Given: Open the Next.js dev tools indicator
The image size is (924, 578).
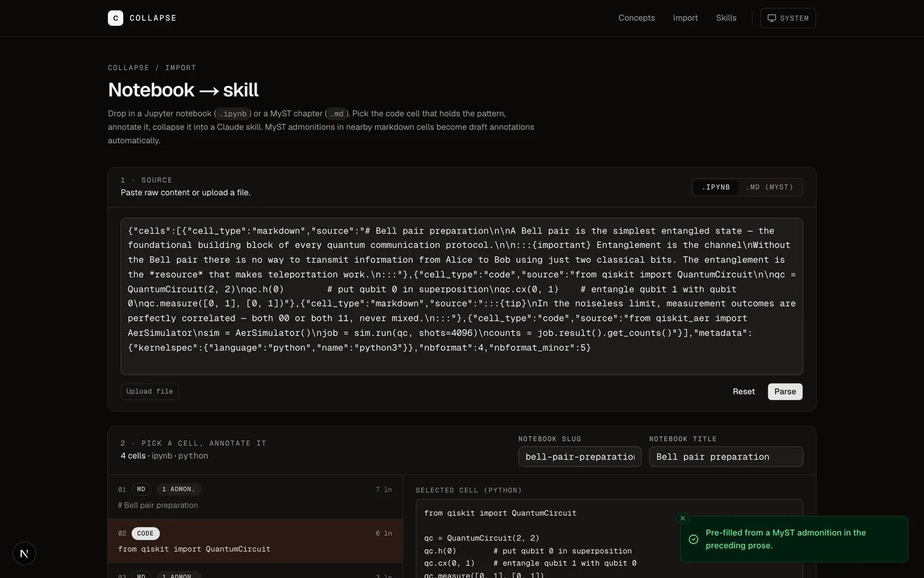Looking at the screenshot, I should (x=24, y=554).
